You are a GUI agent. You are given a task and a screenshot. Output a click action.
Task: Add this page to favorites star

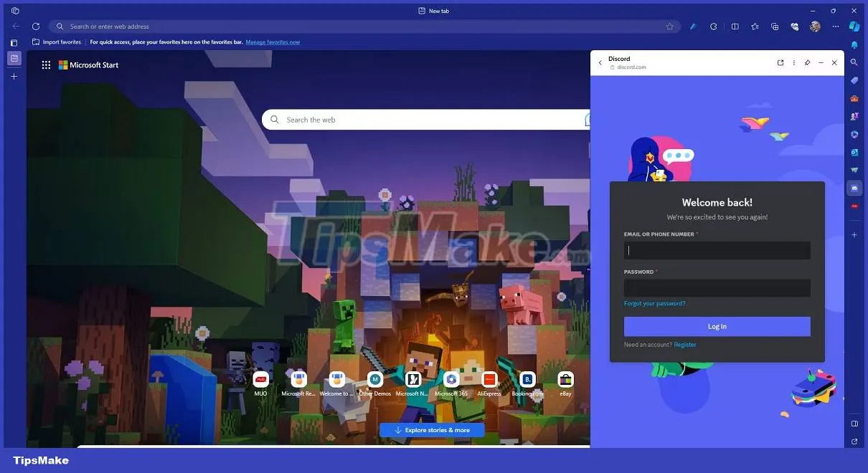(669, 27)
